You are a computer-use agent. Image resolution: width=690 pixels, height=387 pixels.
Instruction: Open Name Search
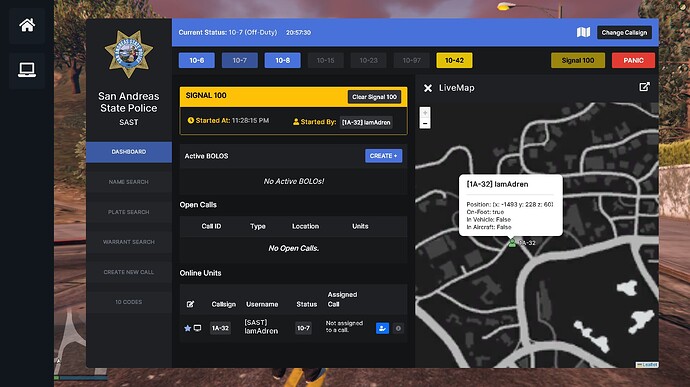tap(128, 182)
